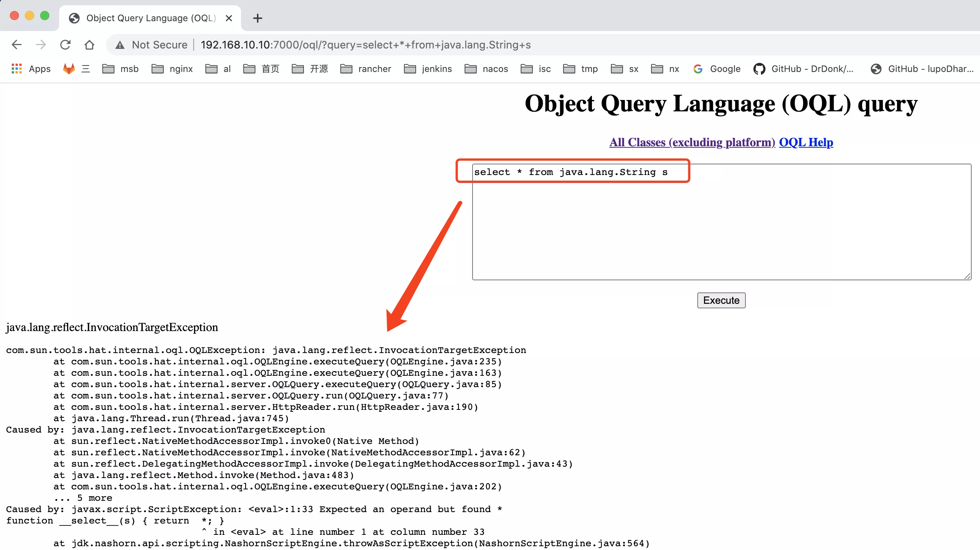Click the browser home icon
The height and width of the screenshot is (550, 980).
[x=89, y=45]
